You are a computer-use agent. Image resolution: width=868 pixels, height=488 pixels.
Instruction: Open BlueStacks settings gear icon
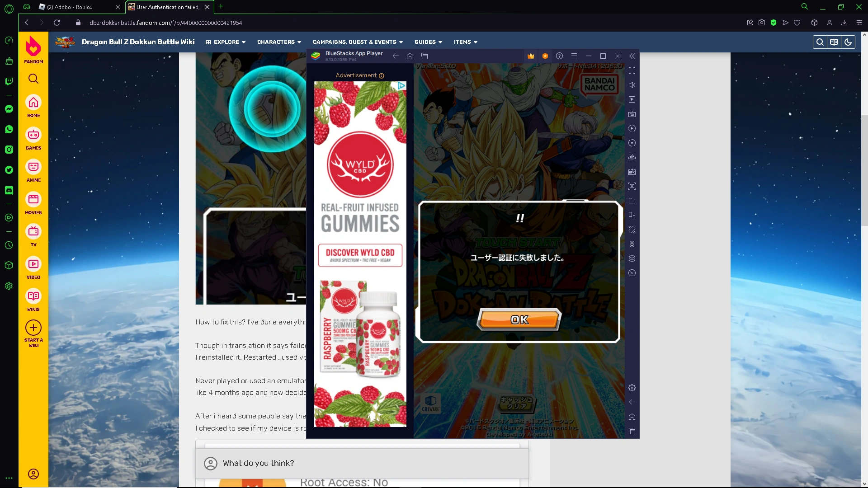click(632, 388)
